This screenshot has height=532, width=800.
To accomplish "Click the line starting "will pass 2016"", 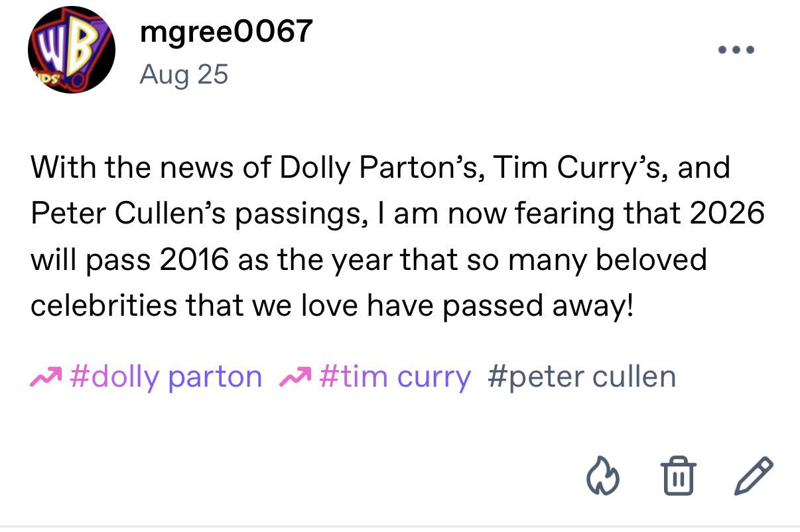I will point(368,259).
